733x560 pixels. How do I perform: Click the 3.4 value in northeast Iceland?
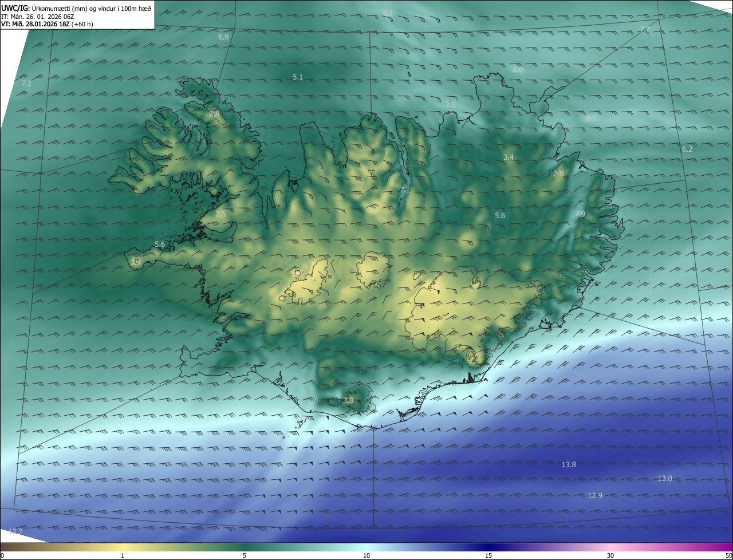pos(509,157)
